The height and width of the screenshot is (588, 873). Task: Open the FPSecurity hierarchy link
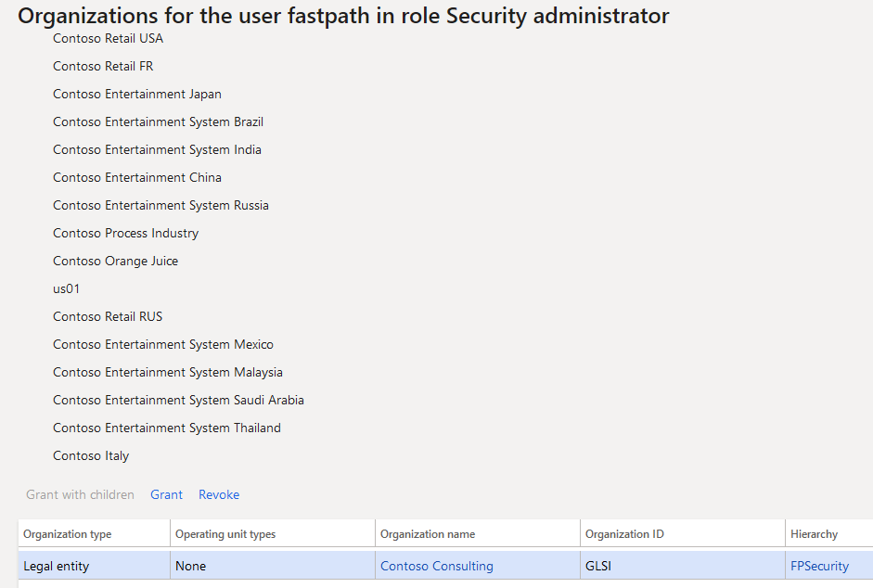(x=819, y=567)
